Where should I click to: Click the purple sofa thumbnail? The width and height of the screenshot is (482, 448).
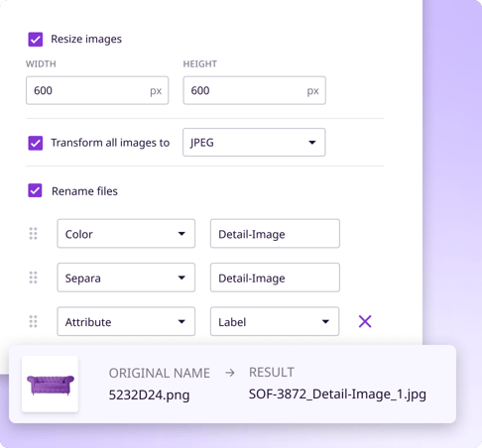[x=50, y=384]
